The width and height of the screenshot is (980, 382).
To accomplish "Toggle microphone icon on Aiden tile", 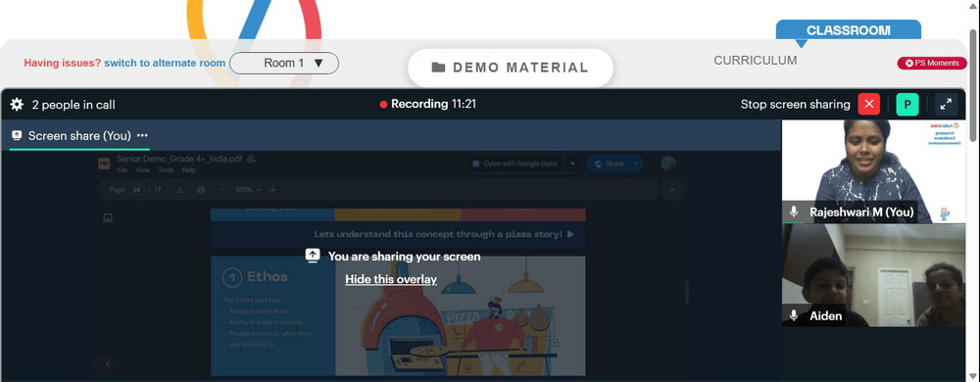I will click(794, 315).
